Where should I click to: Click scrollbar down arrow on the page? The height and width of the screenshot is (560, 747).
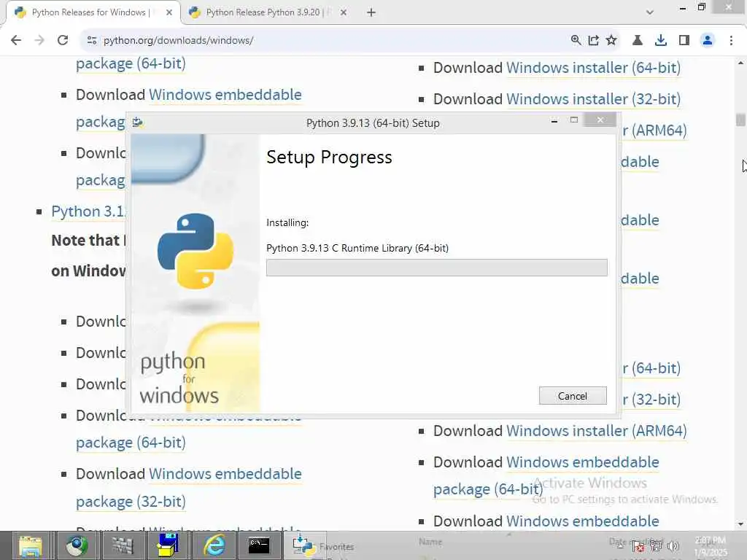[740, 524]
